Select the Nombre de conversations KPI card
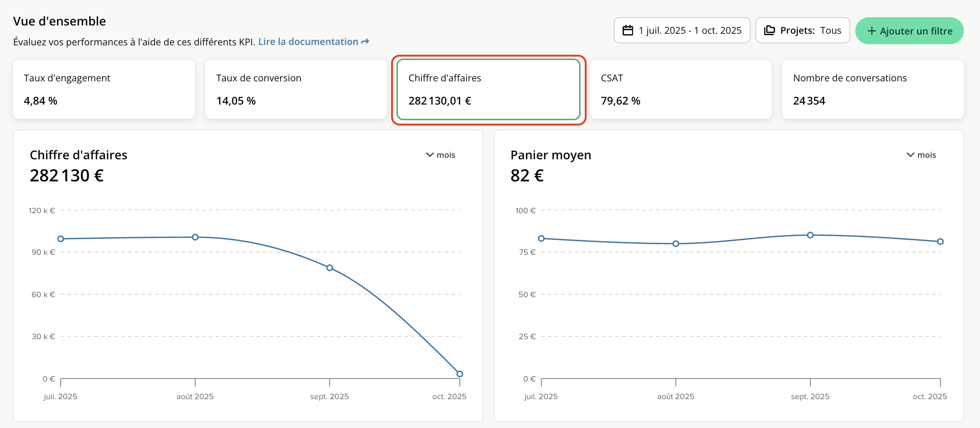The image size is (980, 428). point(872,90)
